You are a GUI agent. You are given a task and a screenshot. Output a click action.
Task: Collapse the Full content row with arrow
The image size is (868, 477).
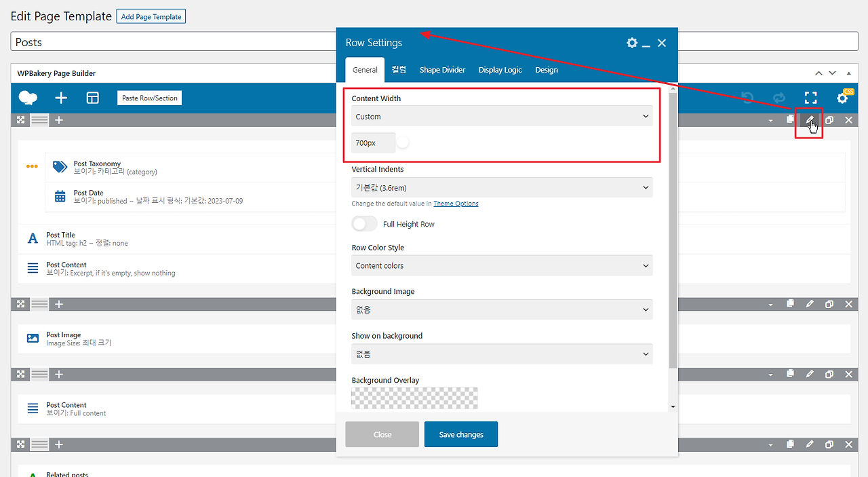tap(770, 375)
